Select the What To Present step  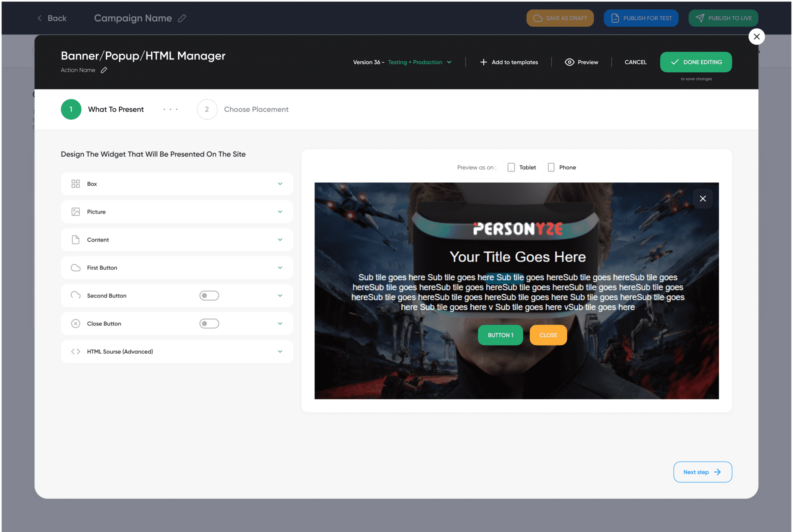click(x=71, y=109)
